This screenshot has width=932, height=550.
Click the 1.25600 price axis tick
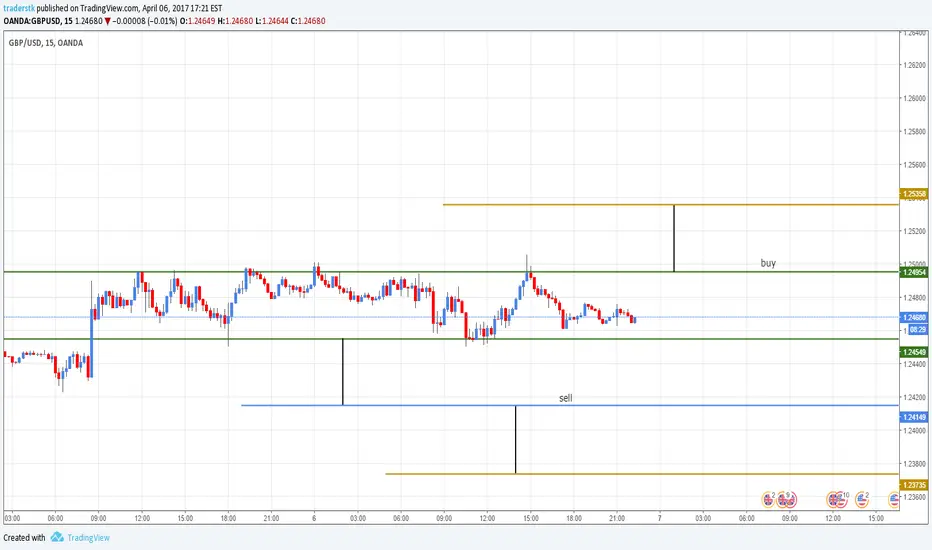[x=915, y=165]
